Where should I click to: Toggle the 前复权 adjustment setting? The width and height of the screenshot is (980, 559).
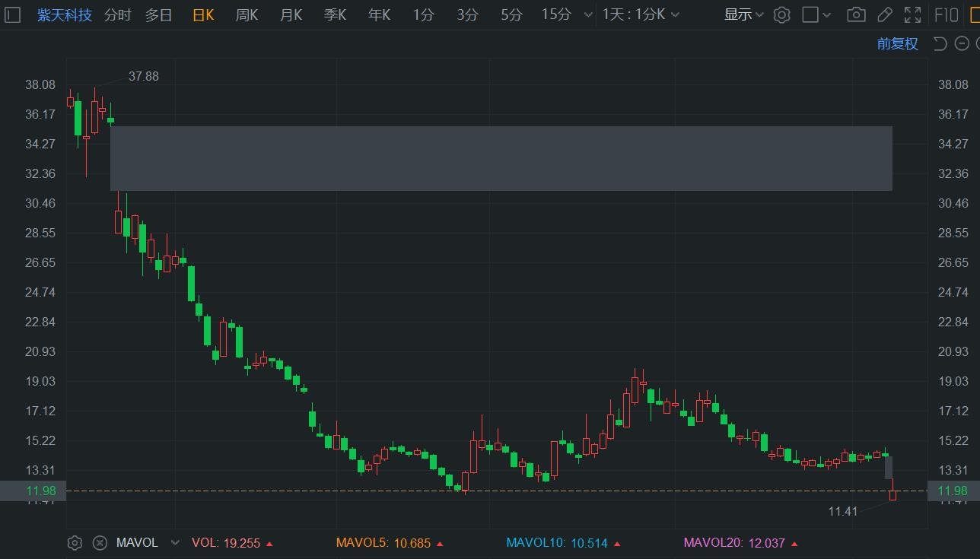point(898,43)
